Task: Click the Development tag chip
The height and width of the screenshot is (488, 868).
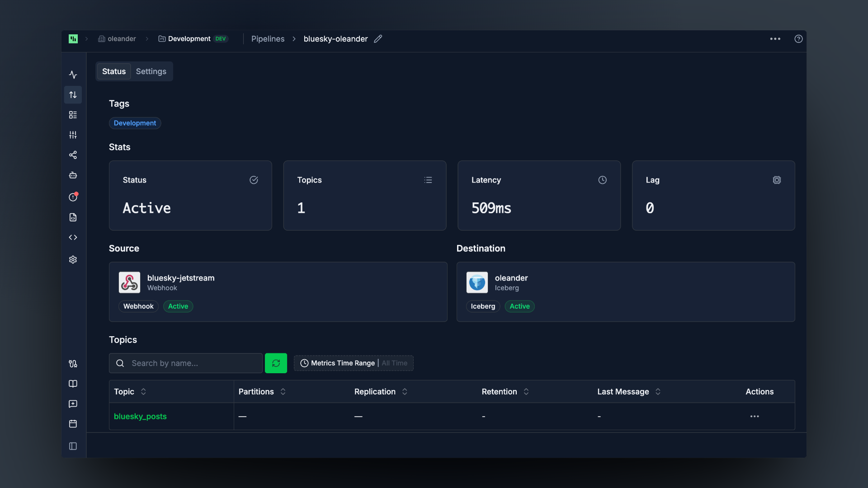Action: (135, 123)
